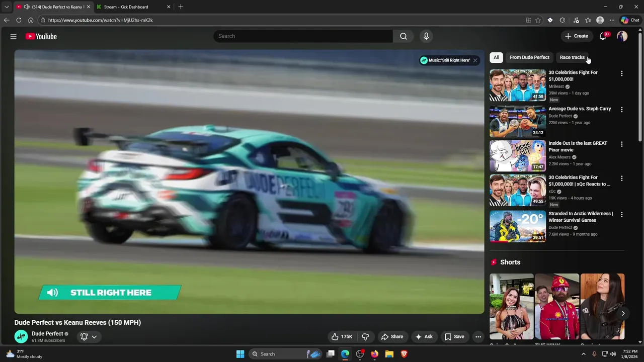
Task: Open options menu for MrBeast 30 Celebrities video
Action: click(x=622, y=73)
